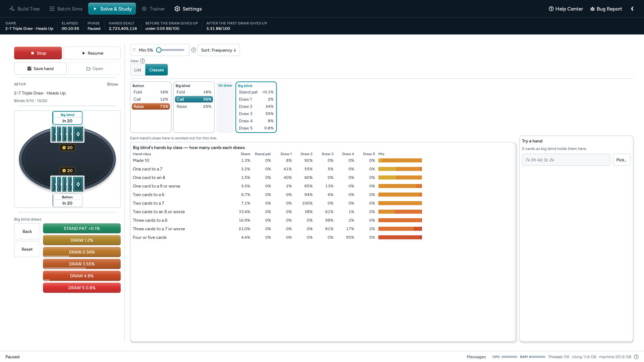Click the View help question mark icon
The width and height of the screenshot is (644, 362).
[143, 61]
